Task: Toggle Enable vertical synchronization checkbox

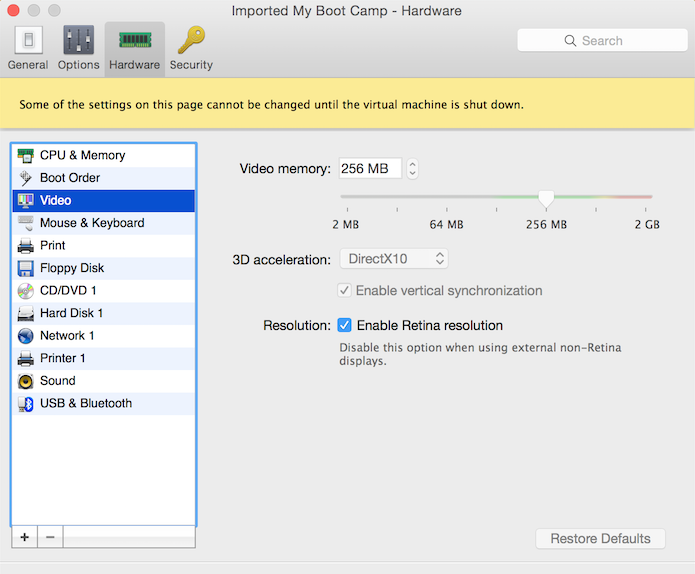Action: click(x=344, y=290)
